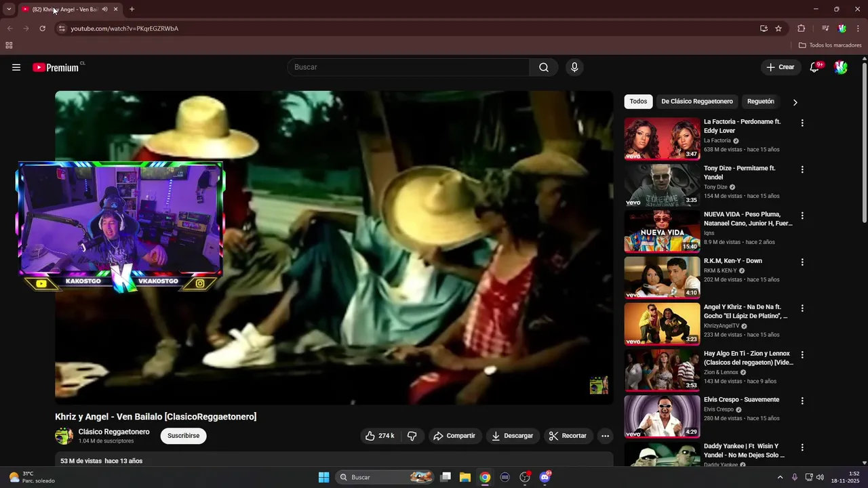Open the taskbar clock showing 1:52
Viewport: 868px width, 488px height.
[x=845, y=477]
